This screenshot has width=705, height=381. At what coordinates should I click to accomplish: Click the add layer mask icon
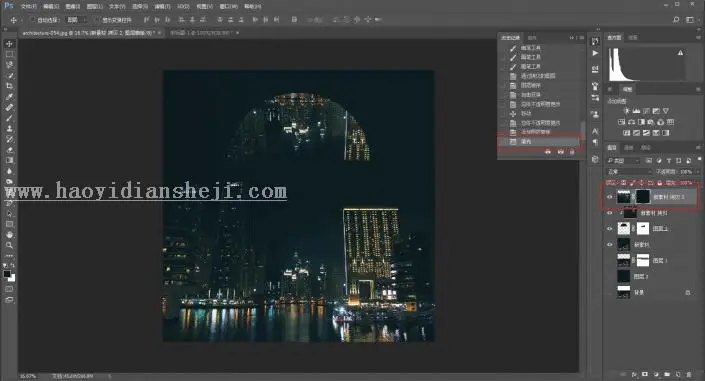(645, 374)
